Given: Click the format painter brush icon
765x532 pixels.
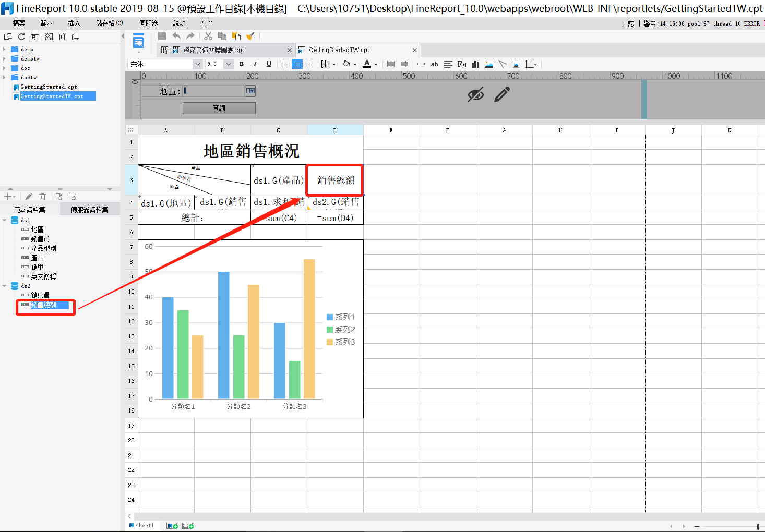Looking at the screenshot, I should 250,36.
